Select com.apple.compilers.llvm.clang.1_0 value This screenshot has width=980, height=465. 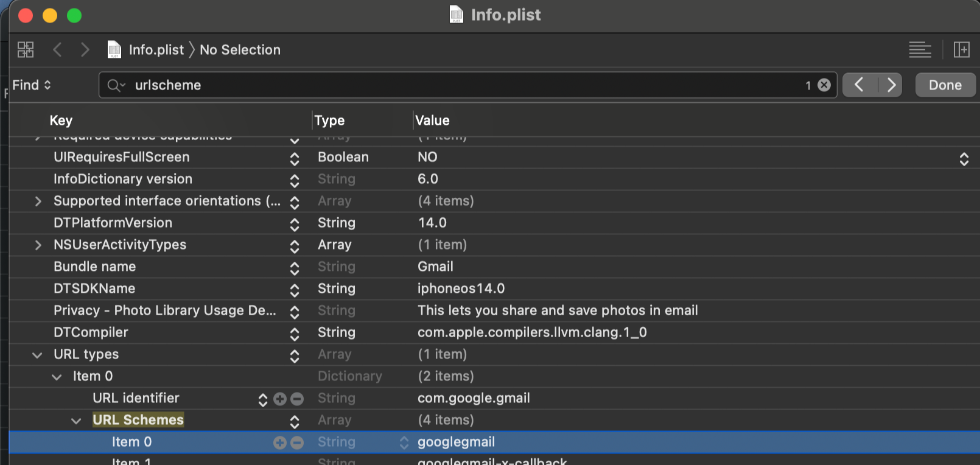532,332
